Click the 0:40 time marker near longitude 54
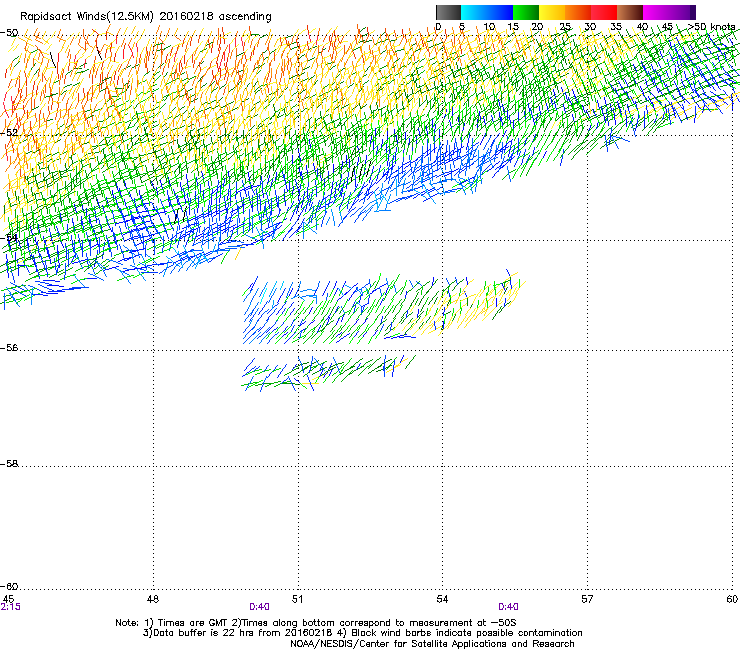The width and height of the screenshot is (740, 650). click(508, 607)
